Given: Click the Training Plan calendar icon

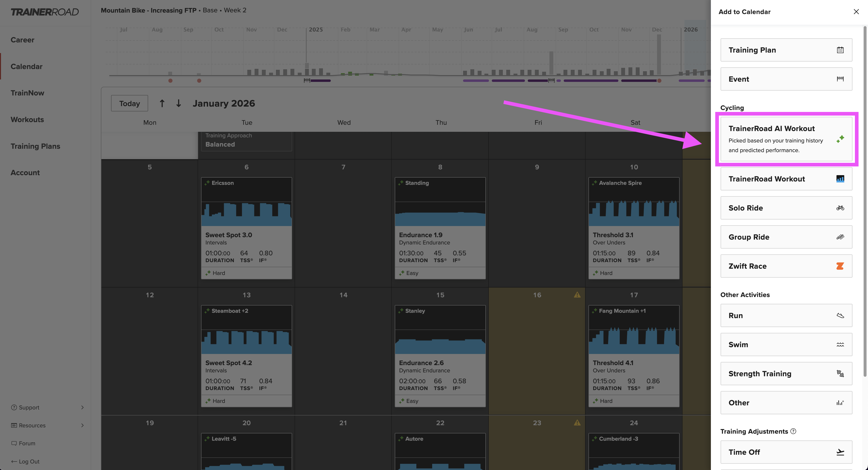Looking at the screenshot, I should pos(840,50).
